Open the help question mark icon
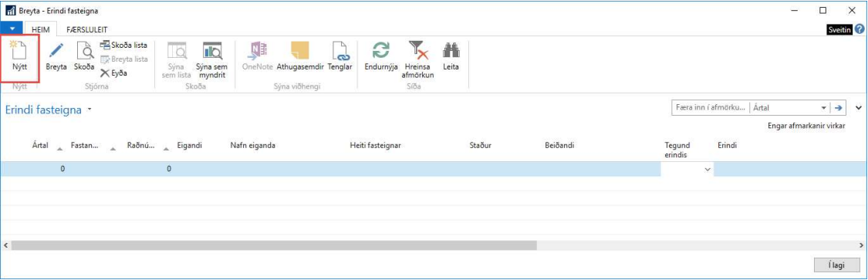The image size is (868, 280). point(860,29)
